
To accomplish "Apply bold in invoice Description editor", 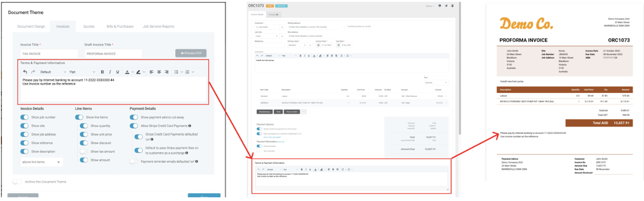I will (x=300, y=56).
